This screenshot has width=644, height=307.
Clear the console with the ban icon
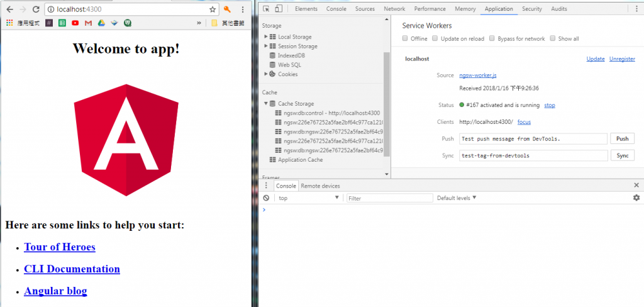pyautogui.click(x=266, y=198)
